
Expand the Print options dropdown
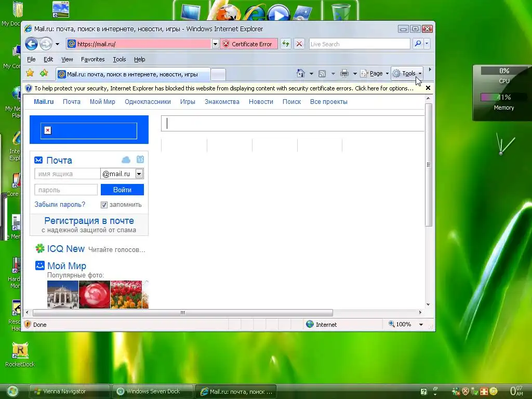(354, 74)
